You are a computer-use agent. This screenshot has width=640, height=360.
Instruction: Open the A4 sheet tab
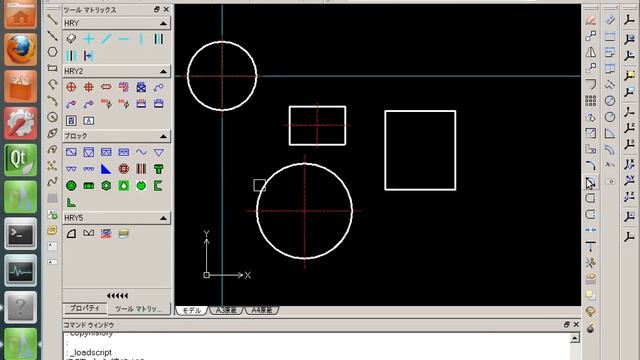pyautogui.click(x=262, y=310)
